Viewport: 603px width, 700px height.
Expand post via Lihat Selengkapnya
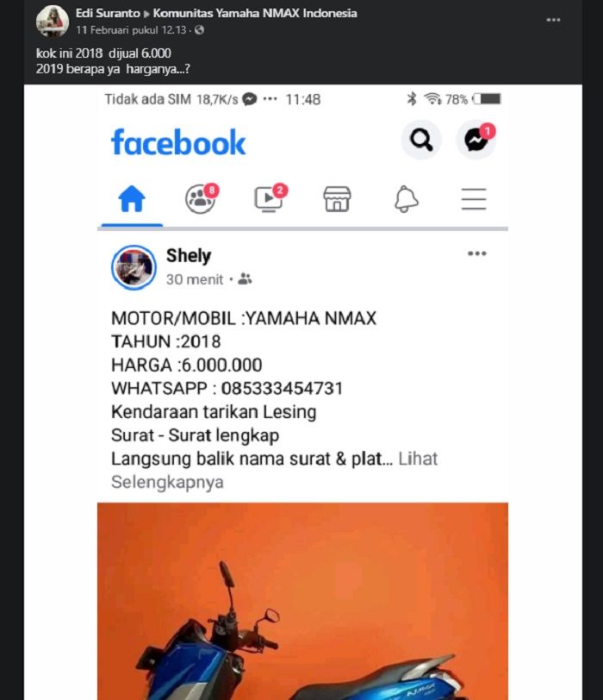point(274,470)
